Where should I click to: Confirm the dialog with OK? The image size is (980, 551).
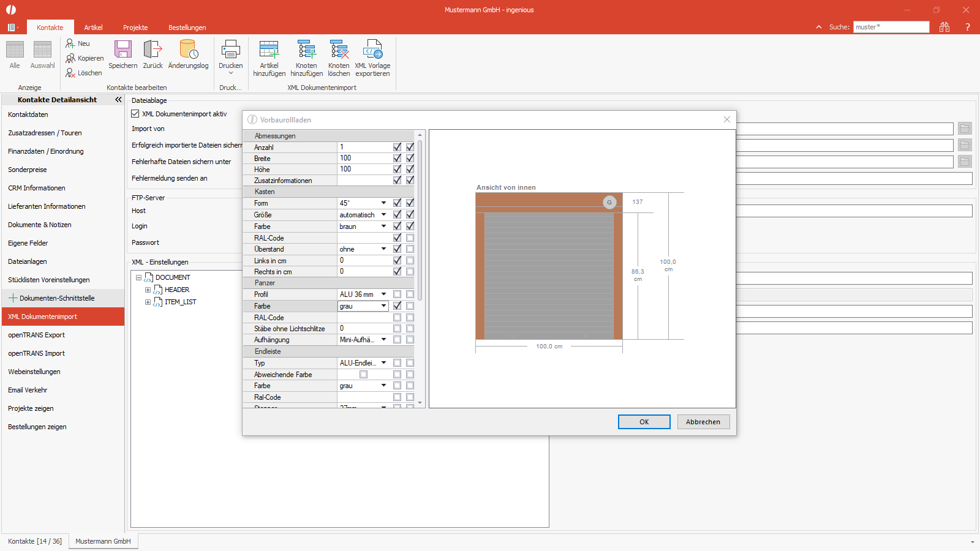pos(644,422)
